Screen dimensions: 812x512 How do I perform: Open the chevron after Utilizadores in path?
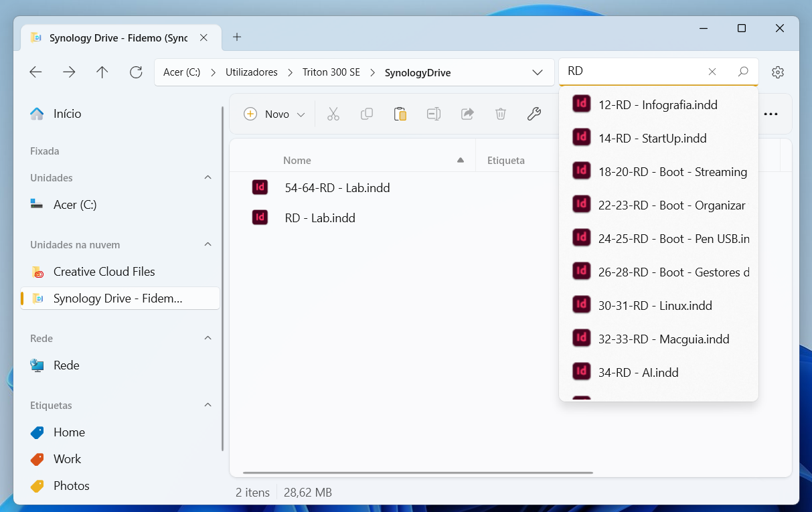point(290,72)
